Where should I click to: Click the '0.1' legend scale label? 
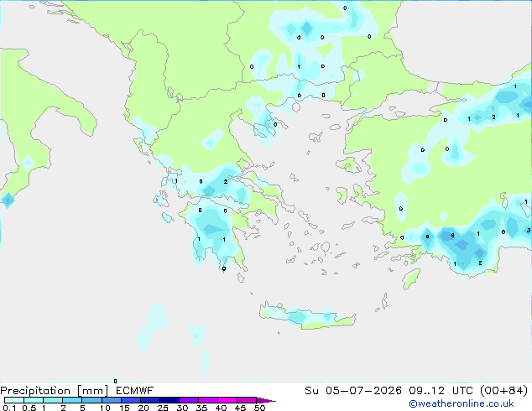(x=9, y=408)
